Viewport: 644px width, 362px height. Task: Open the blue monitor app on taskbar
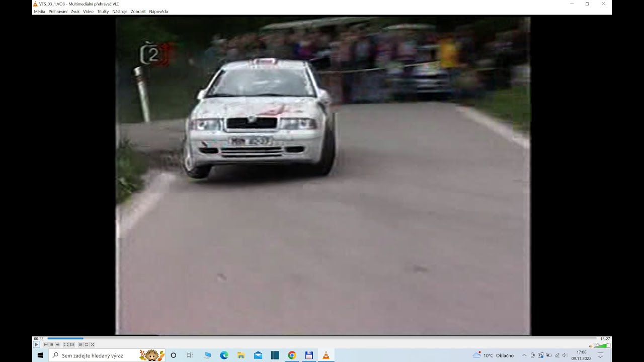click(207, 355)
